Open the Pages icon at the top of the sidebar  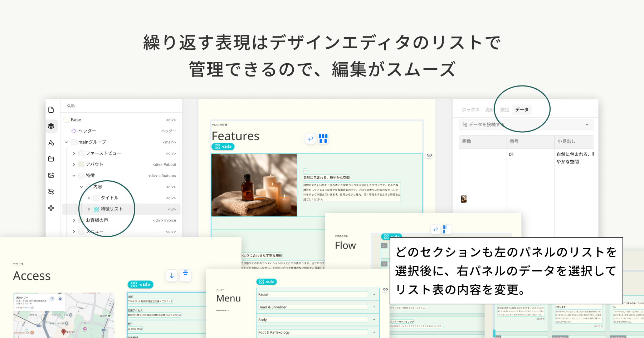pyautogui.click(x=52, y=110)
